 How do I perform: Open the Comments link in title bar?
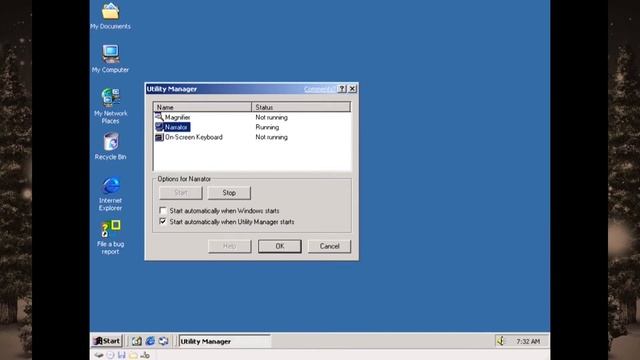(319, 89)
